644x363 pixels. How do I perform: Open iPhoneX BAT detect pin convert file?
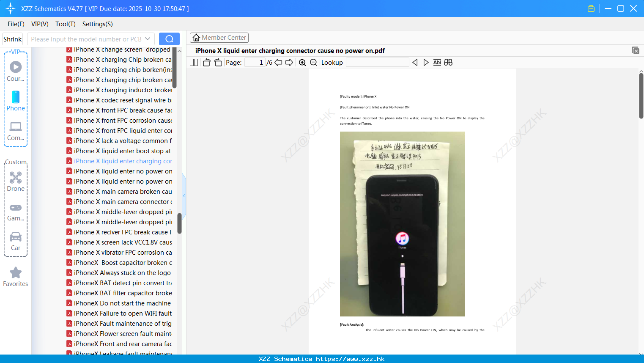pos(119,283)
